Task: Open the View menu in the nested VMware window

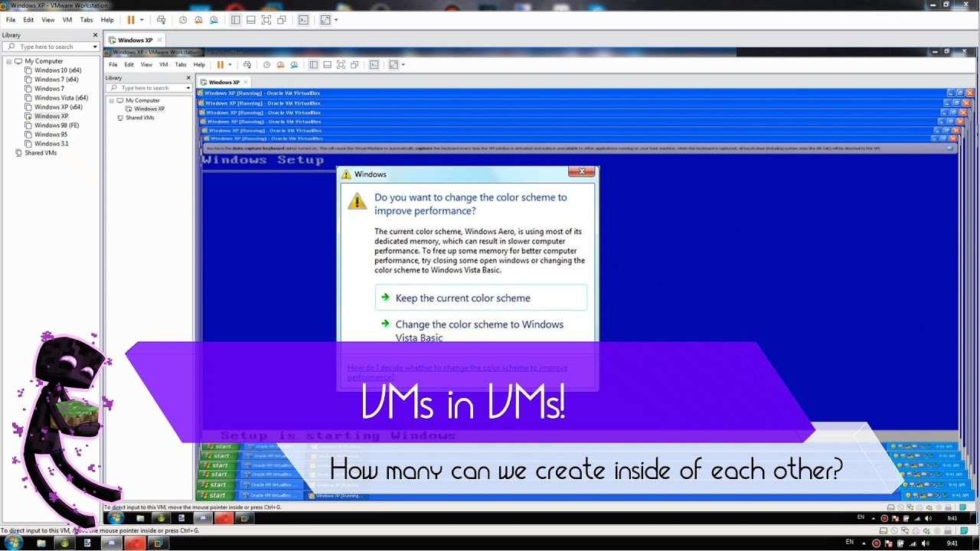Action: (146, 65)
